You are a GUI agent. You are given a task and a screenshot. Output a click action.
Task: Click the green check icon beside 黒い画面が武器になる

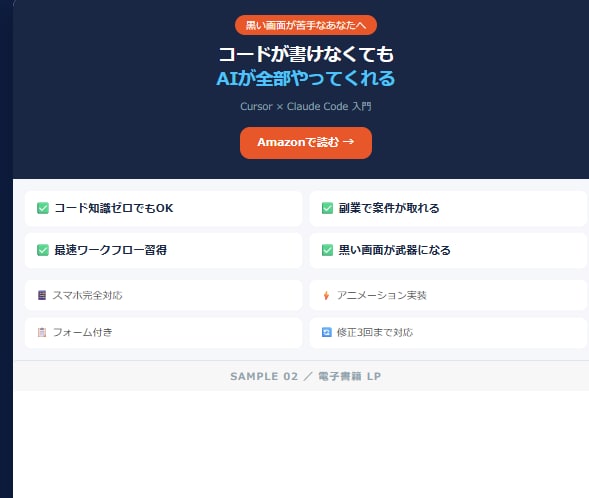[x=327, y=250]
